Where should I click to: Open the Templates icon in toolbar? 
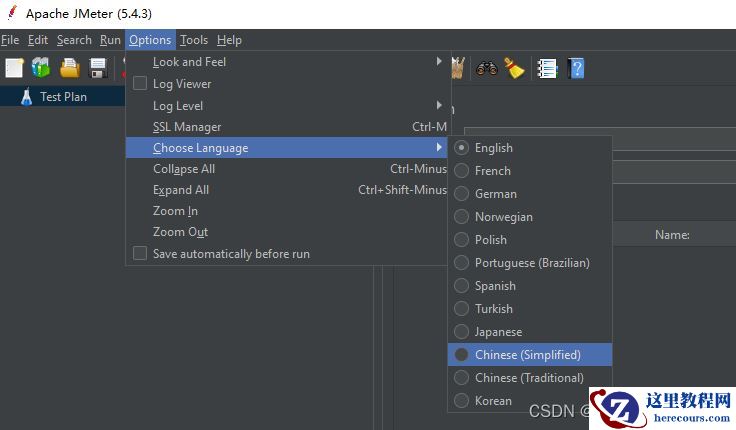pos(41,68)
